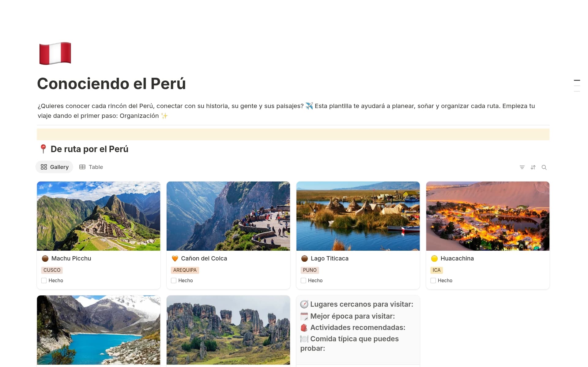Select the CUSCO tag on Machu Picchu card
588x367 pixels.
point(52,270)
